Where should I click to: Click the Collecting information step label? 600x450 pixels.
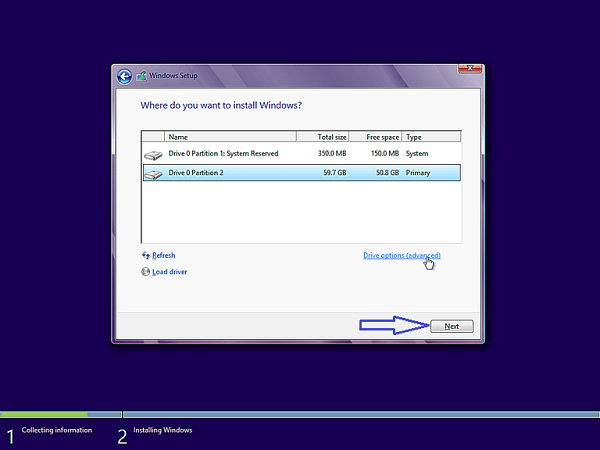(57, 430)
